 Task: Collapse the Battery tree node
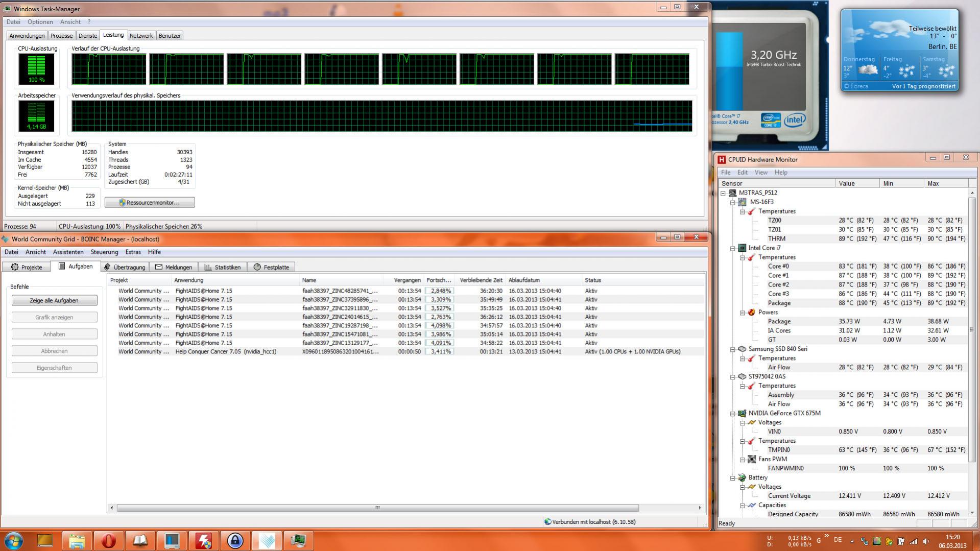click(733, 478)
